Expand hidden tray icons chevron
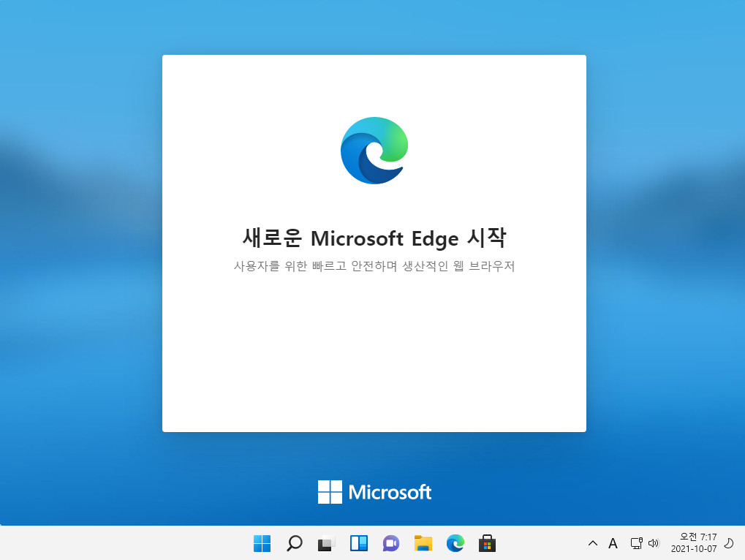The image size is (745, 560). (x=592, y=543)
